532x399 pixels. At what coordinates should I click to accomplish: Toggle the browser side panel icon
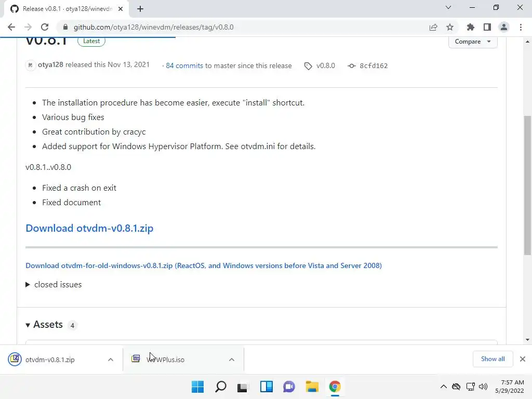tap(487, 27)
